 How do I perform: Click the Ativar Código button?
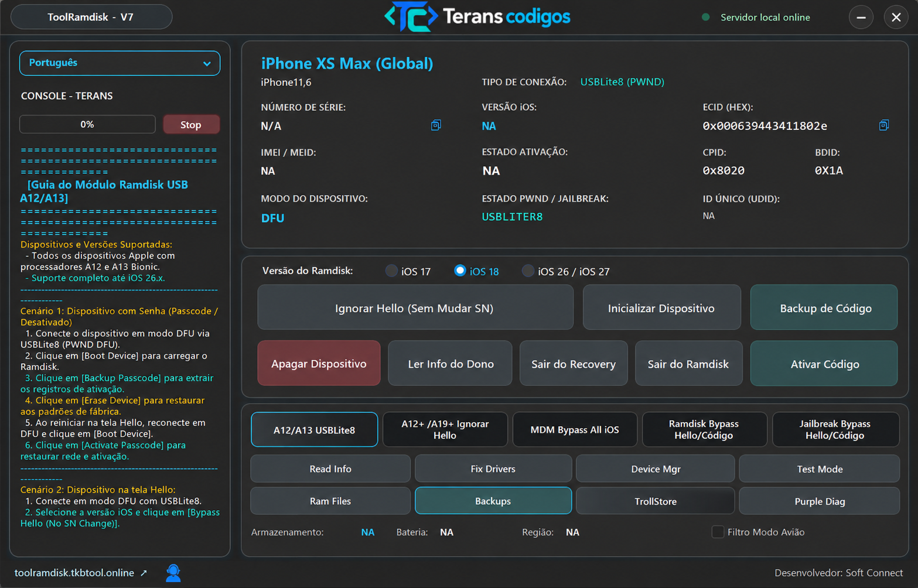coord(824,364)
